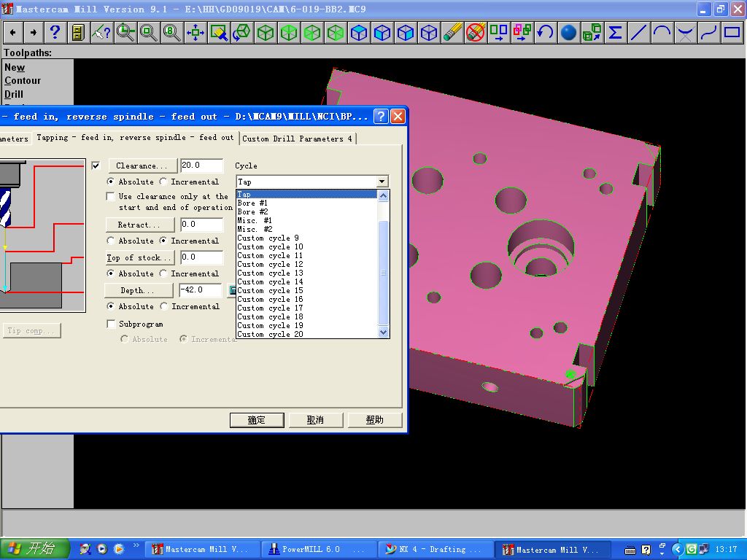747x560 pixels.
Task: Select the Fillet icon
Action: click(685, 33)
